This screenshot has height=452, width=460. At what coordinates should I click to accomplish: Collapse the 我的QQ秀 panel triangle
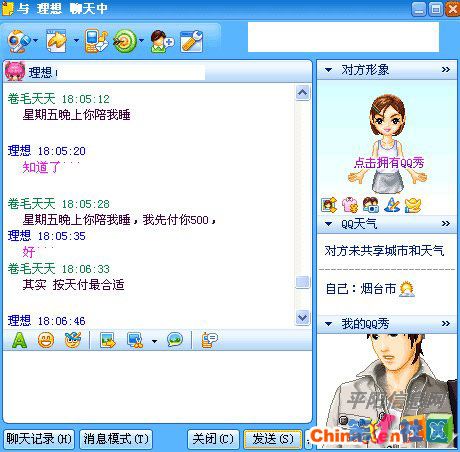328,324
